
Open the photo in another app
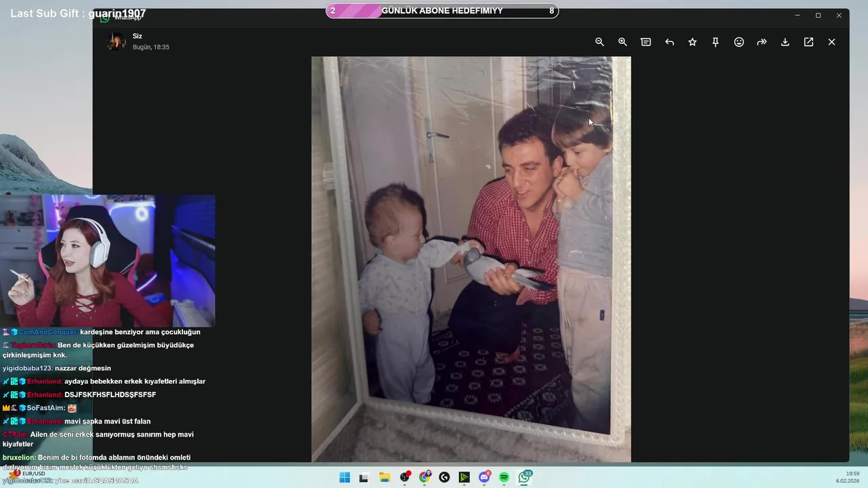coord(808,42)
